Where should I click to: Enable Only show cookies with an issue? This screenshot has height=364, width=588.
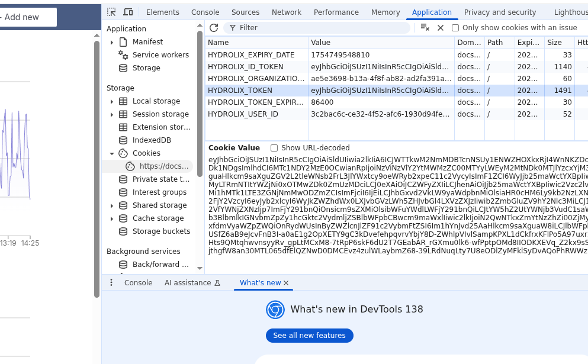(455, 28)
